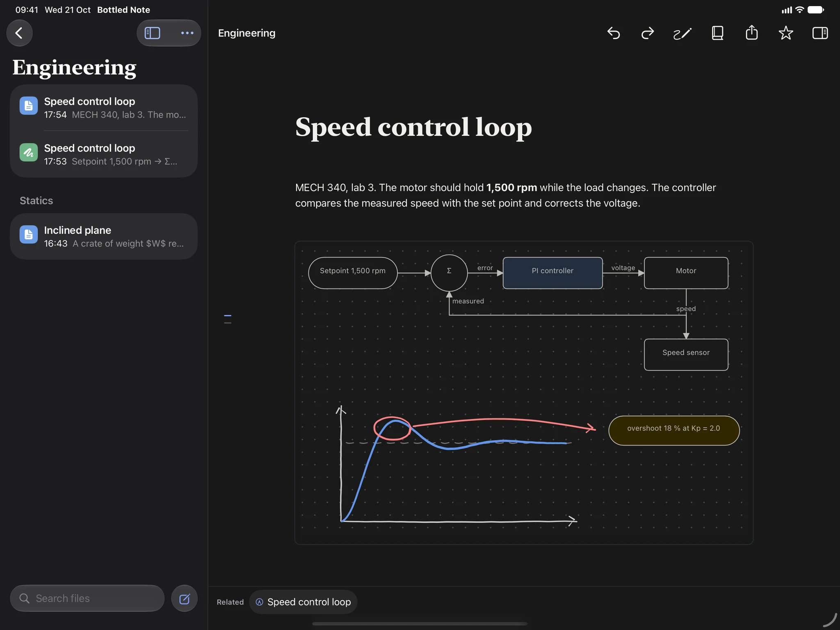The image size is (840, 630).
Task: Select the Speed sensor block
Action: coord(686,354)
